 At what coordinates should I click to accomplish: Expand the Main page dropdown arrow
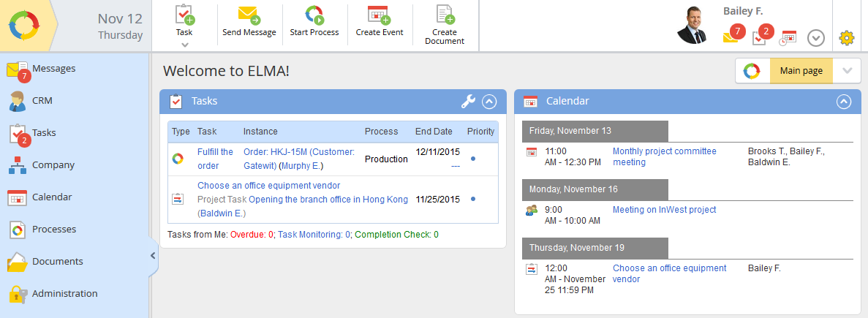[847, 71]
